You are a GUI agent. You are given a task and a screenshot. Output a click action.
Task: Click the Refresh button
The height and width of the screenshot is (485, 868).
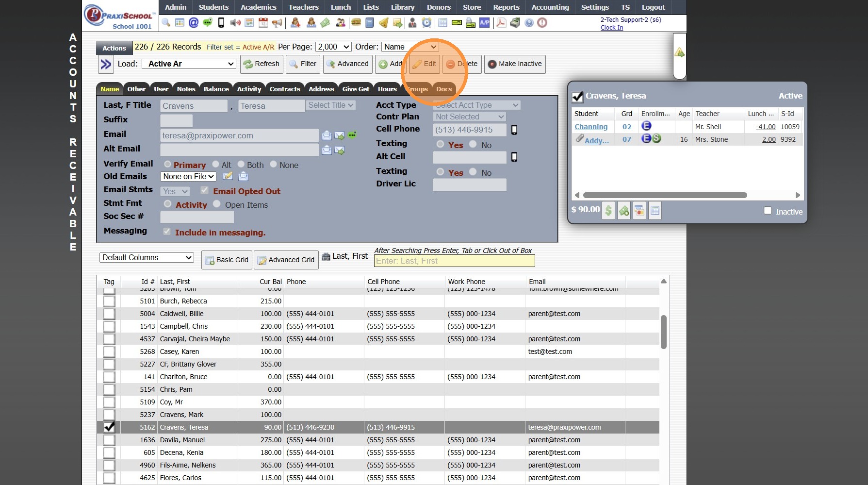(x=262, y=64)
